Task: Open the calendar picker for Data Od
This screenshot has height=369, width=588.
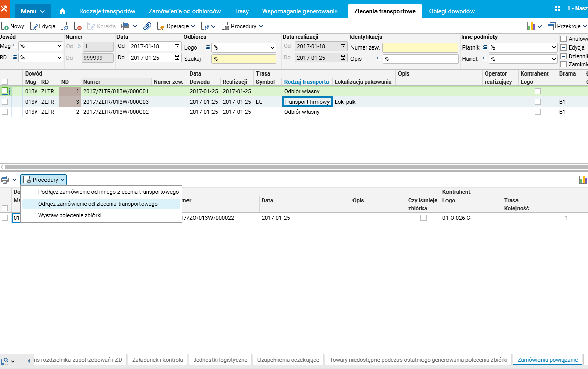Action: [x=177, y=46]
